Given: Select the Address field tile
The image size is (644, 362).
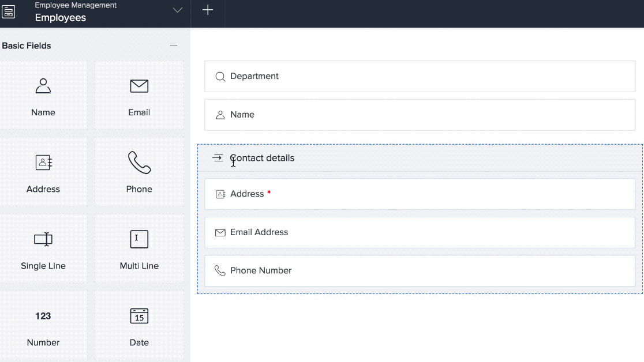Looking at the screenshot, I should tap(43, 172).
